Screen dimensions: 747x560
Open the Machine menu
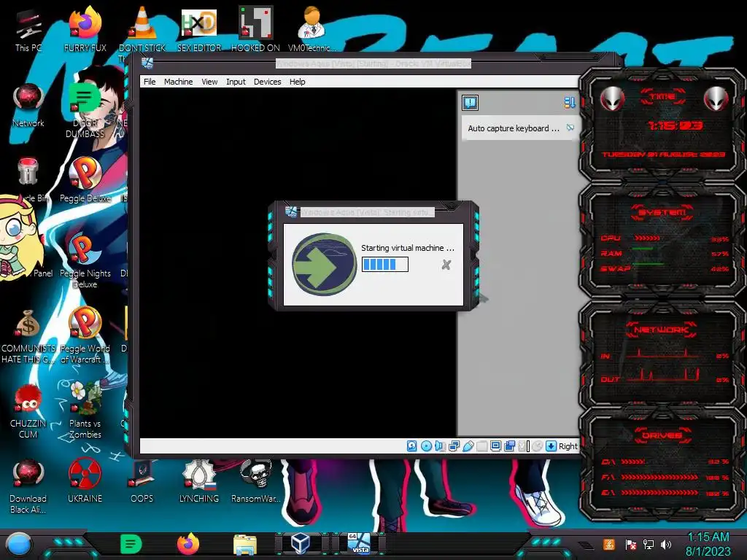click(x=178, y=82)
